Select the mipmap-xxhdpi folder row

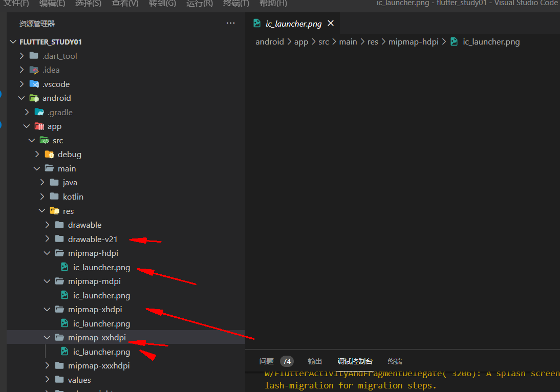click(126, 337)
